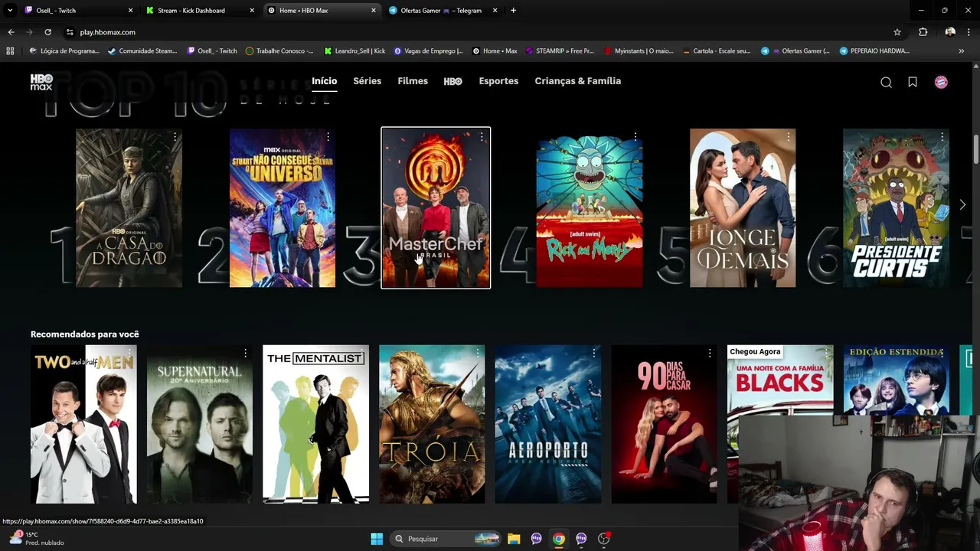Viewport: 980px width, 551px height.
Task: Open options dots on Stuart Não Consegue Salvar poster
Action: (328, 136)
